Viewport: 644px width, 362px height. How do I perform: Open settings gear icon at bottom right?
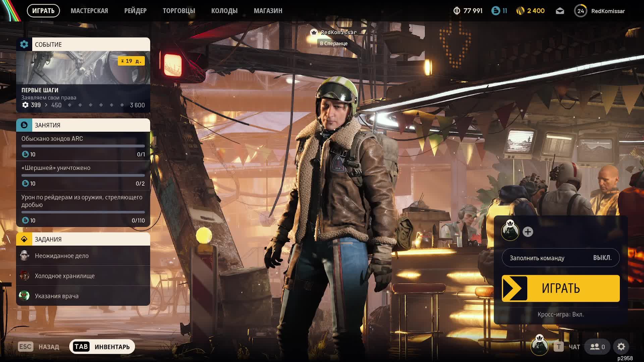click(621, 347)
